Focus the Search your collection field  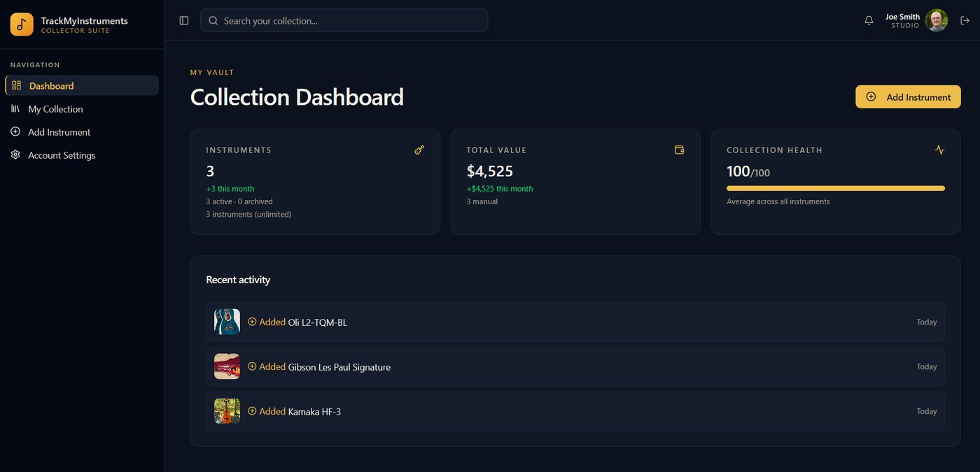coord(344,20)
